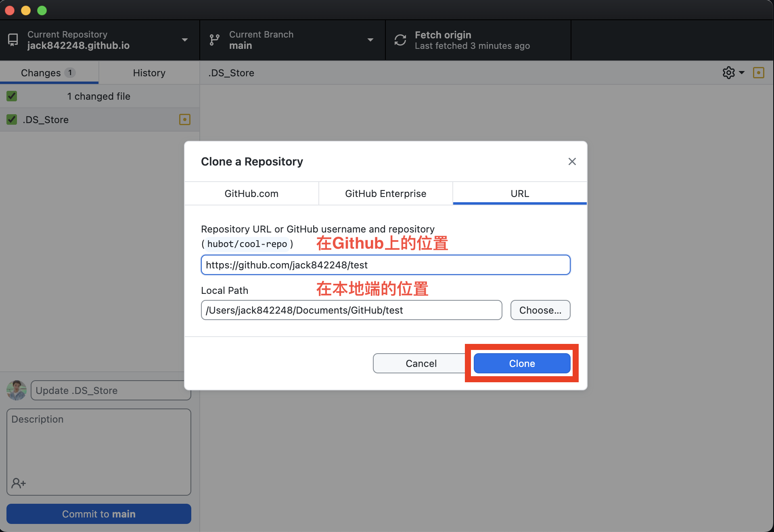Click the macOS yellow minimize button
Screen dimensions: 774x532
26,10
